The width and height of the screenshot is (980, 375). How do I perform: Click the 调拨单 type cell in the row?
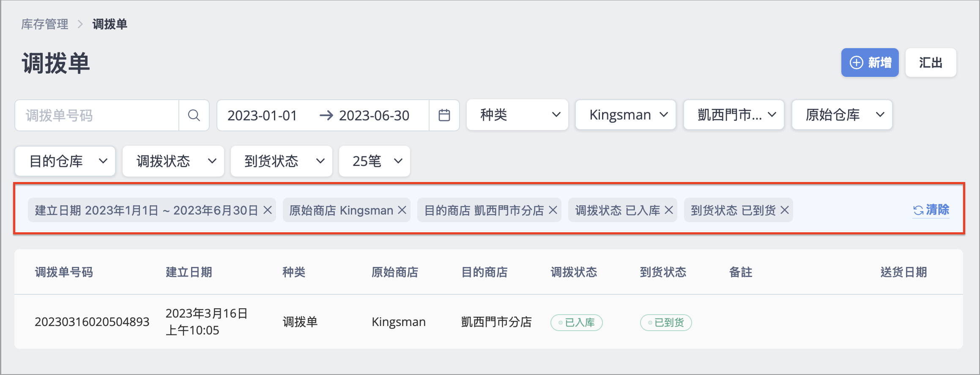pos(300,322)
